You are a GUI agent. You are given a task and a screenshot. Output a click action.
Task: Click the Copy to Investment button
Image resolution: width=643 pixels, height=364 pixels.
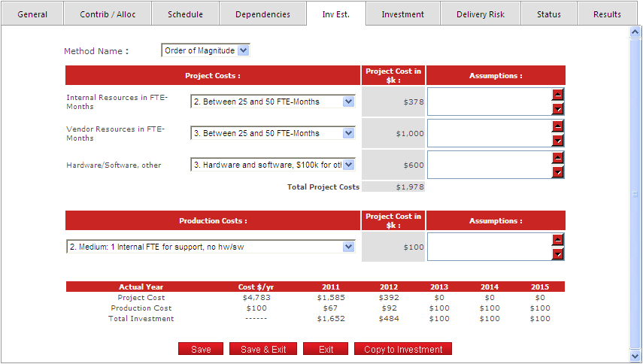coord(402,349)
